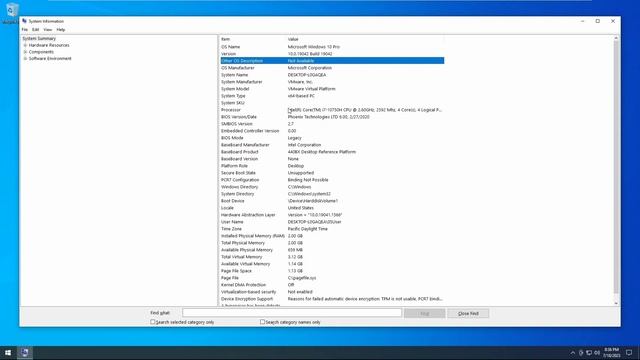The width and height of the screenshot is (640, 360).
Task: Select the BIOS Mode row
Action: 332,138
